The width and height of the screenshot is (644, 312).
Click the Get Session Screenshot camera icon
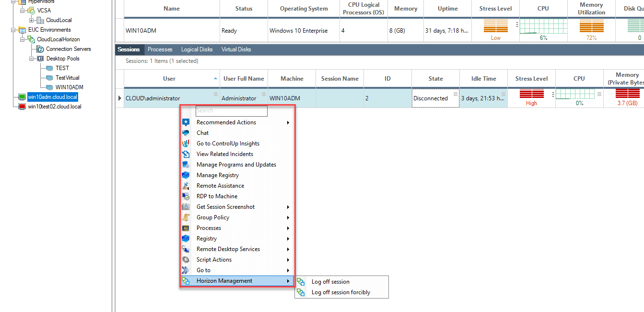click(186, 207)
